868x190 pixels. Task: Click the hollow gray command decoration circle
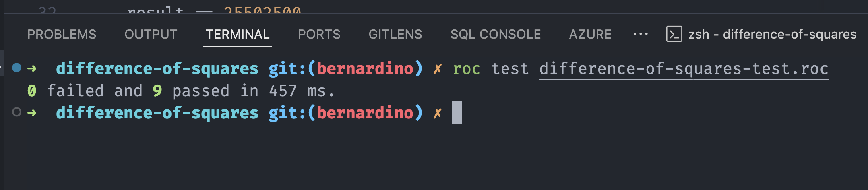[17, 112]
